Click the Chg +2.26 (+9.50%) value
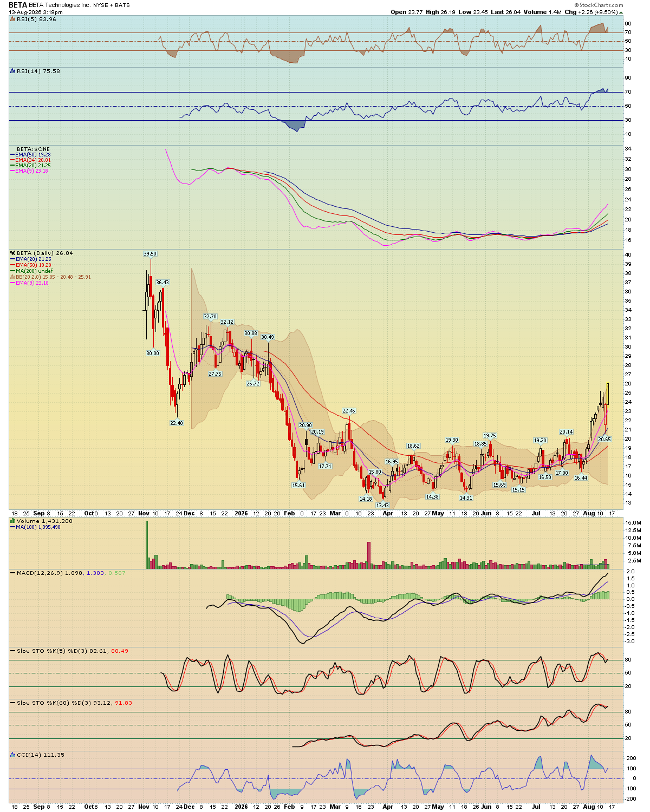650x812 pixels. point(591,12)
